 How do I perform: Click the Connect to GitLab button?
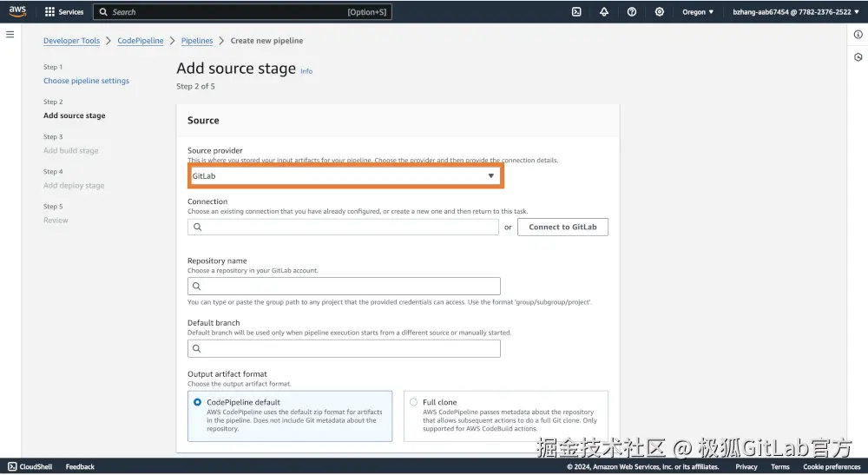pyautogui.click(x=562, y=227)
